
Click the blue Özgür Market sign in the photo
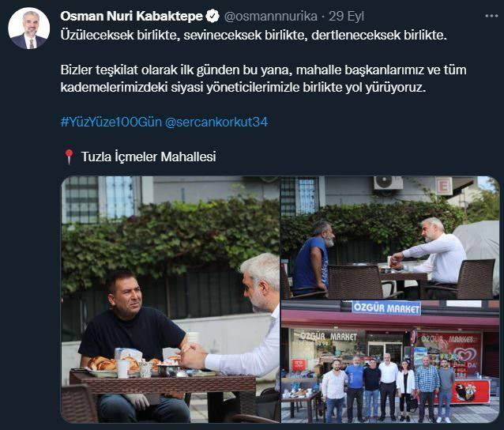(386, 308)
